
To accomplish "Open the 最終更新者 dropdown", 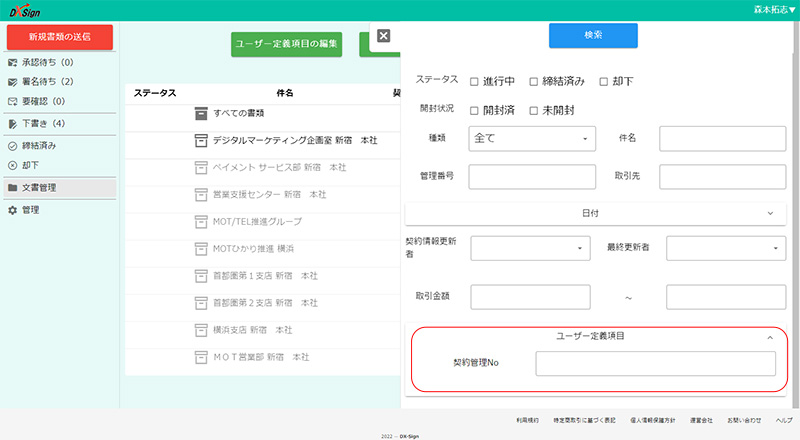I will tap(726, 248).
